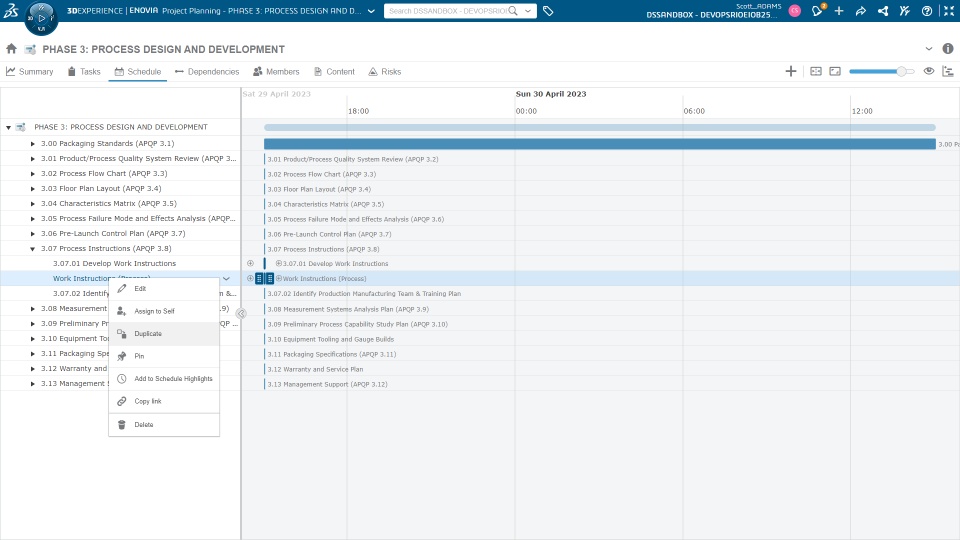This screenshot has height=540, width=960.
Task: Click the share arrow icon
Action: 860,11
